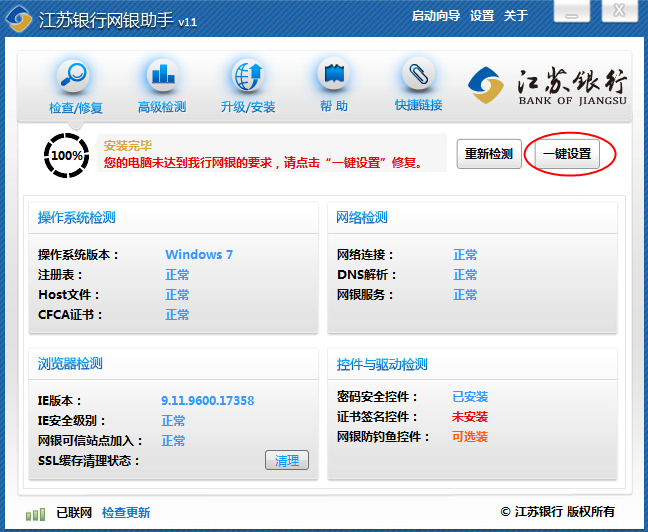Viewport: 648px width, 532px height.
Task: Close the 网银助手 window
Action: (619, 11)
